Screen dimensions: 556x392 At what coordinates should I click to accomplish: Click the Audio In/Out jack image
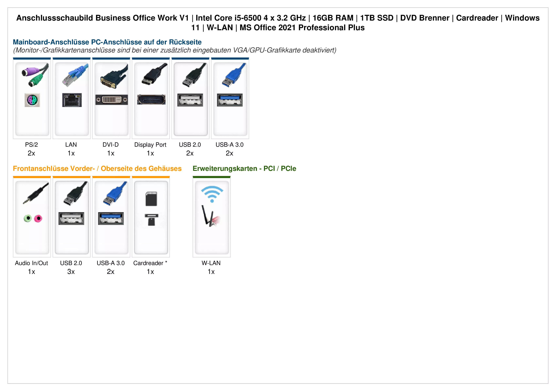pos(32,217)
